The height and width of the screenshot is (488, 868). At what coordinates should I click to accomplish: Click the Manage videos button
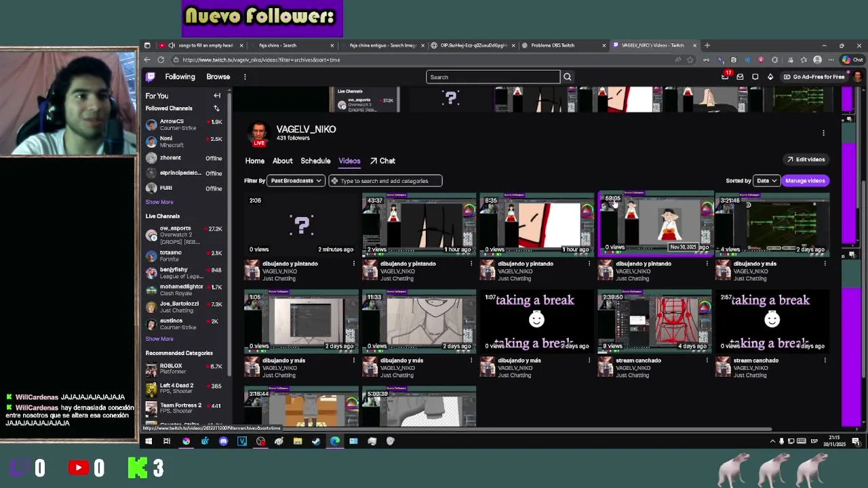[x=805, y=181]
